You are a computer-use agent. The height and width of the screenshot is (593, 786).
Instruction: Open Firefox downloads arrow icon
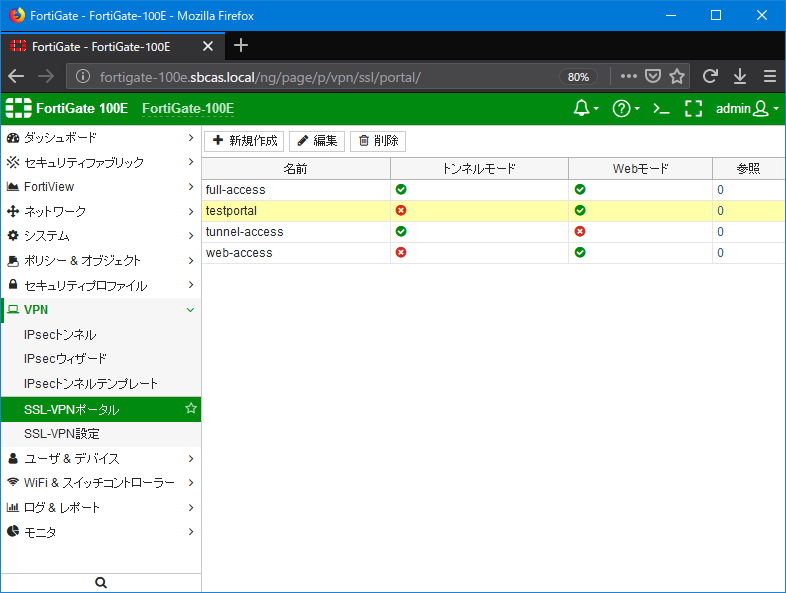(740, 76)
